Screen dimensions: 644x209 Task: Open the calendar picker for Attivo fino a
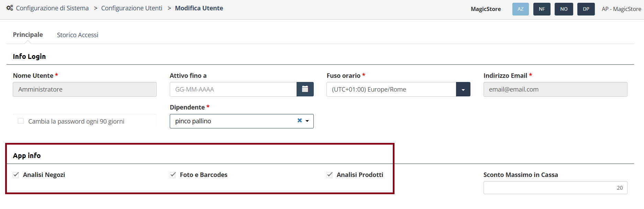coord(305,89)
